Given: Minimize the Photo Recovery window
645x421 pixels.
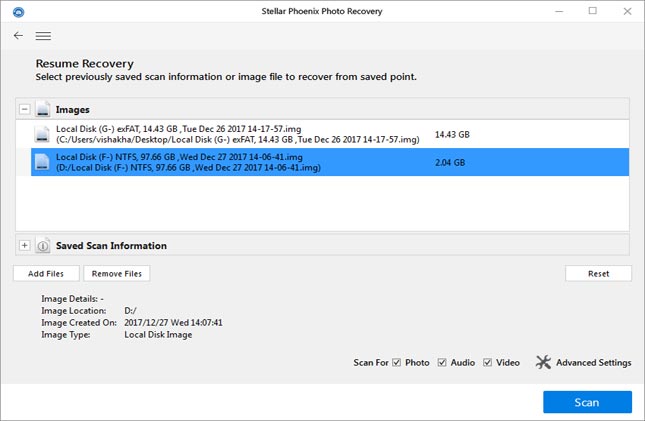Looking at the screenshot, I should tap(559, 12).
